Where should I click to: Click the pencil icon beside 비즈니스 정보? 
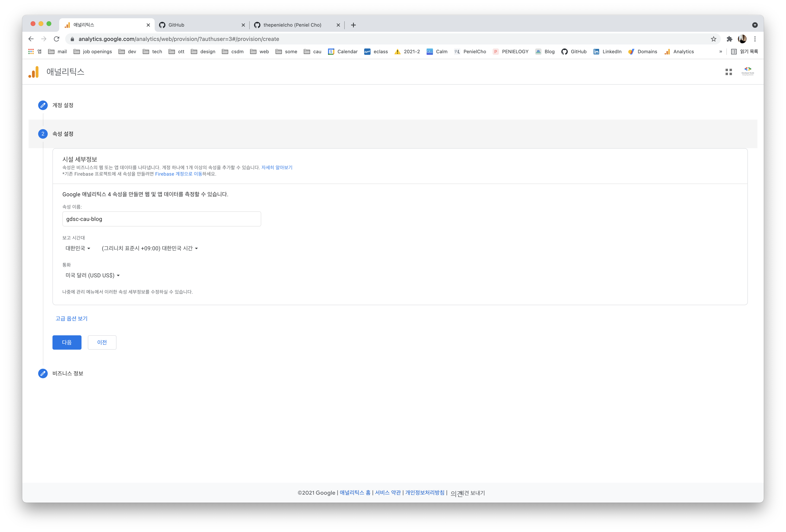pos(43,373)
